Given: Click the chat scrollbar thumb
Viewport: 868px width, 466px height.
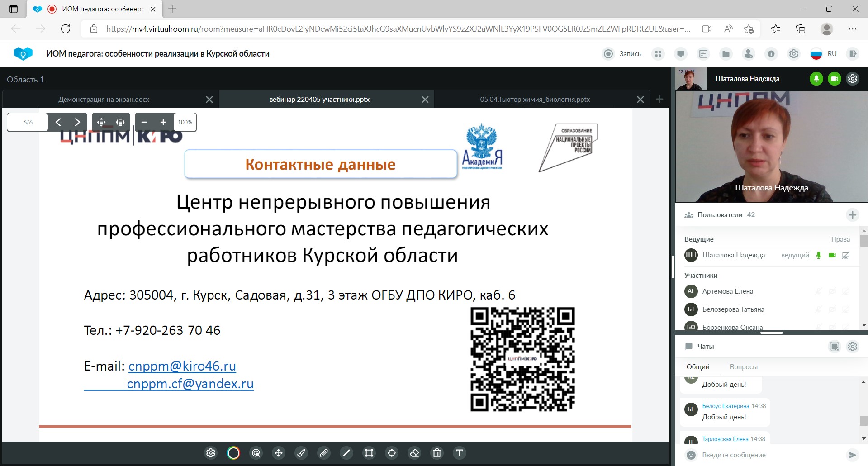Looking at the screenshot, I should tap(863, 421).
